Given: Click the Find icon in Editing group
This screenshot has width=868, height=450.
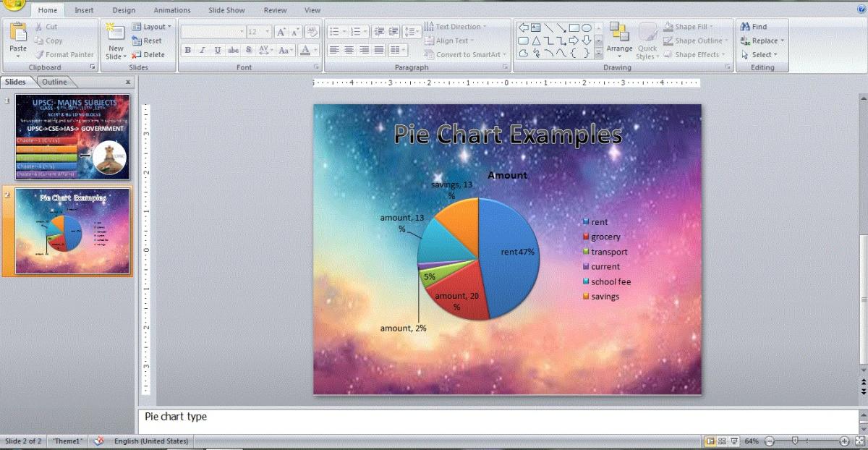Looking at the screenshot, I should coord(754,27).
